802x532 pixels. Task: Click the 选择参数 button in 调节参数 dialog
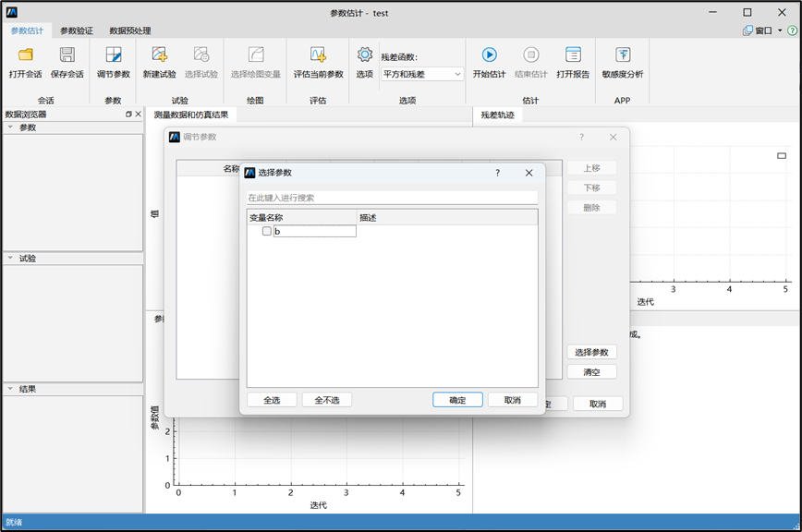click(x=591, y=352)
